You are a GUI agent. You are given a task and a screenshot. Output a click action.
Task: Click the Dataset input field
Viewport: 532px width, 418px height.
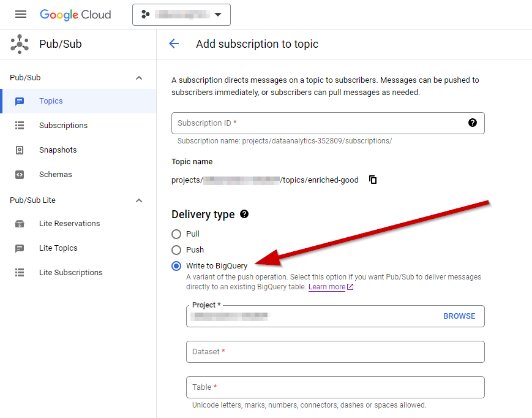pos(335,352)
